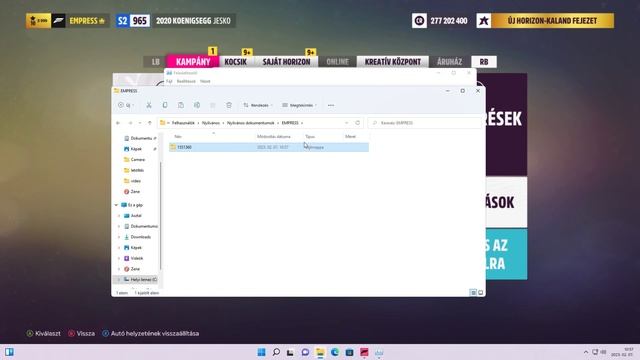This screenshot has width=640, height=360.
Task: Open the three-dots See more menu
Action: tap(331, 105)
